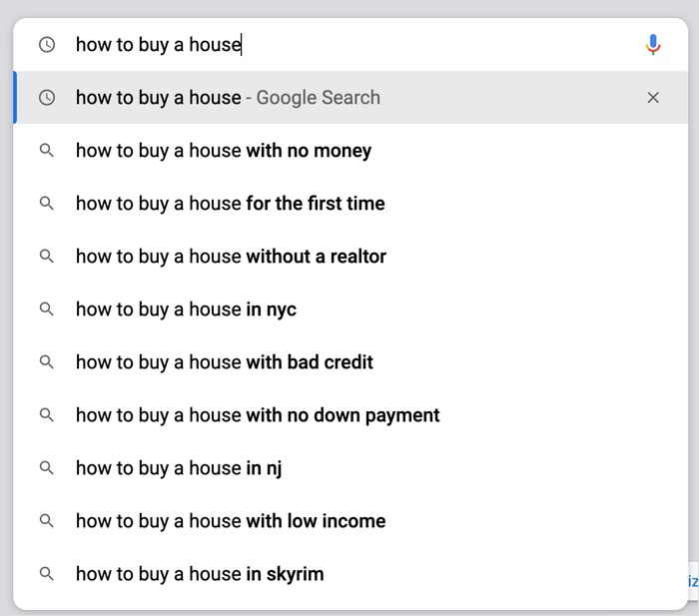Select suggestion 'without a realtor'
Screen dimensions: 699x616
(x=231, y=257)
